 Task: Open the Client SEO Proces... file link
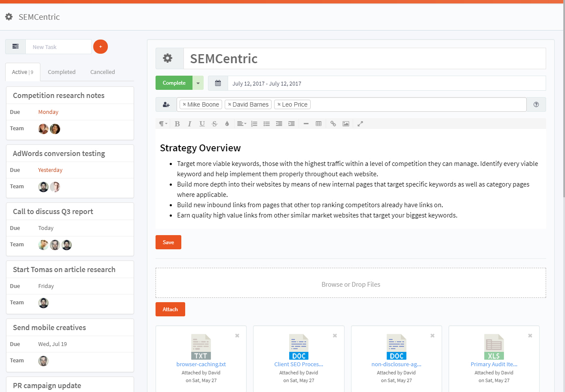[299, 364]
